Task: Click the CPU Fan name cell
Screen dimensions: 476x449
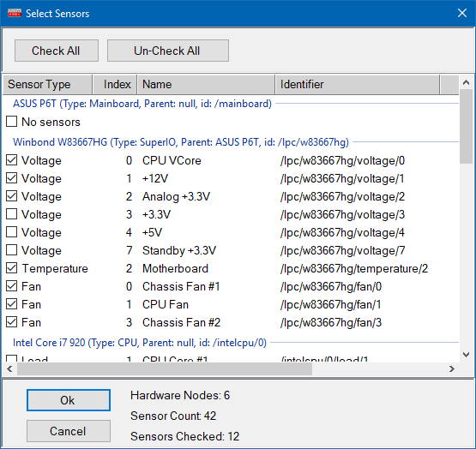Action: coord(166,304)
